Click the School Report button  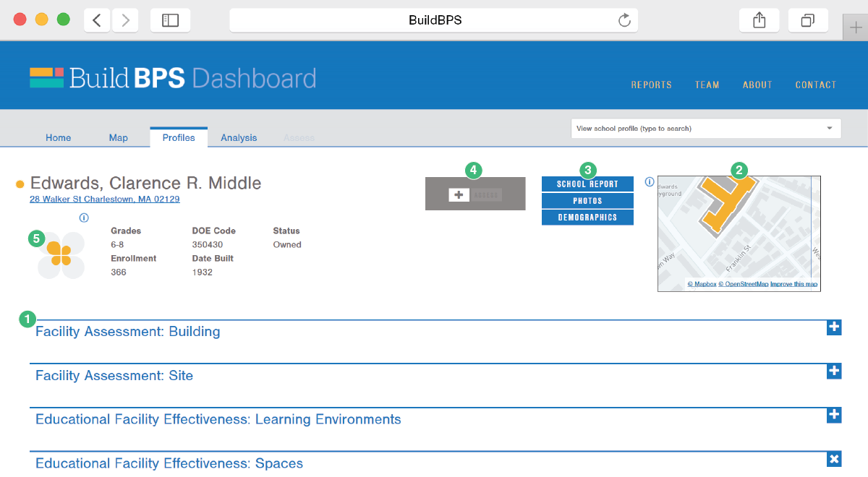coord(587,184)
